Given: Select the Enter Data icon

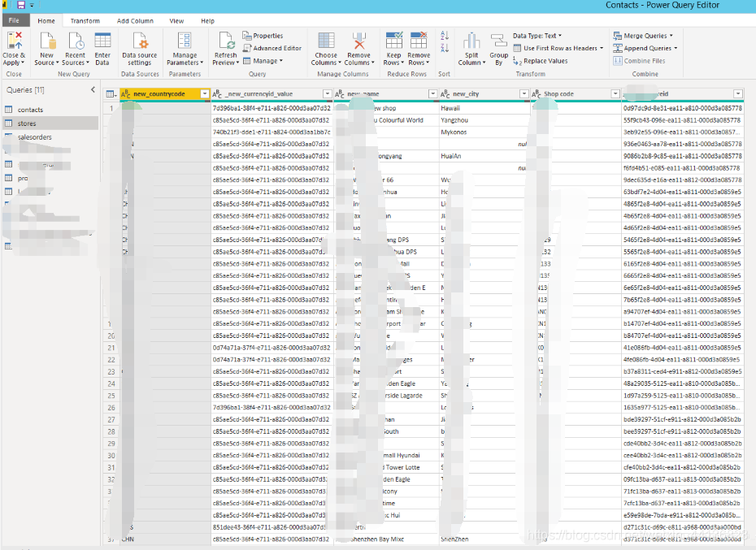Looking at the screenshot, I should point(102,41).
